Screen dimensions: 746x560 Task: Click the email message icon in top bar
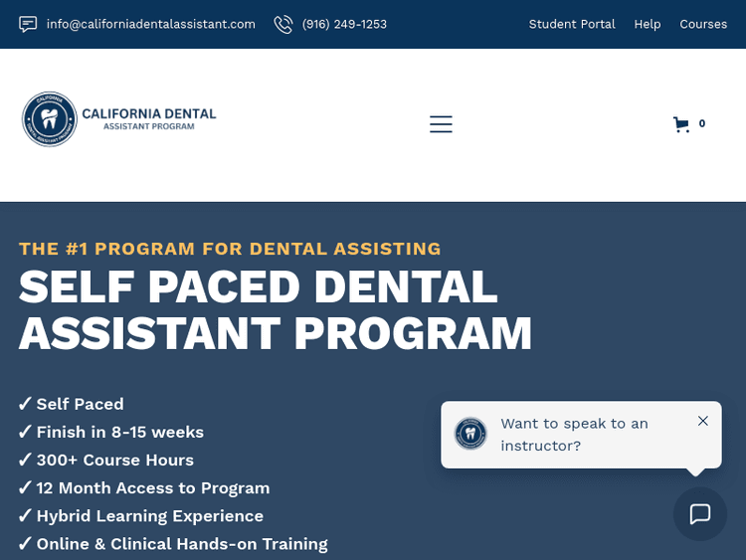click(28, 24)
